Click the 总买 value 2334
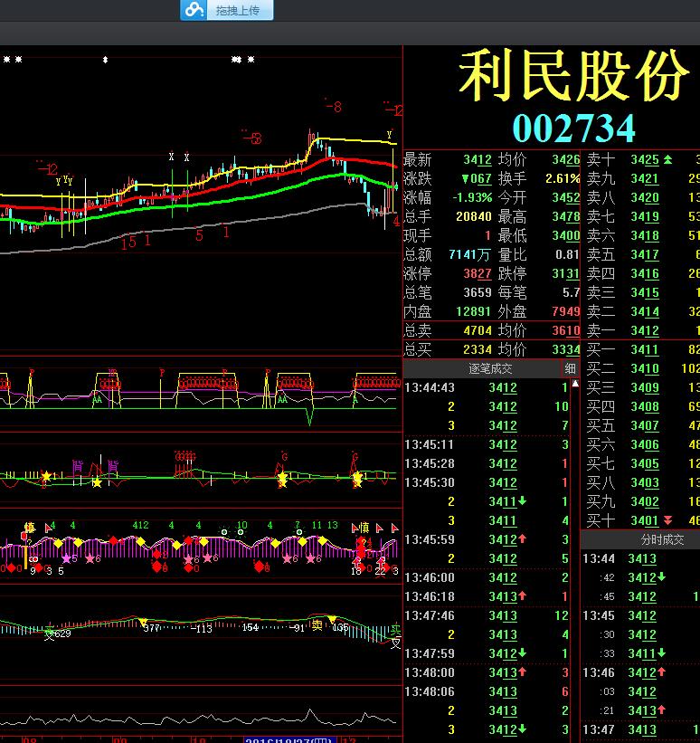 (478, 349)
